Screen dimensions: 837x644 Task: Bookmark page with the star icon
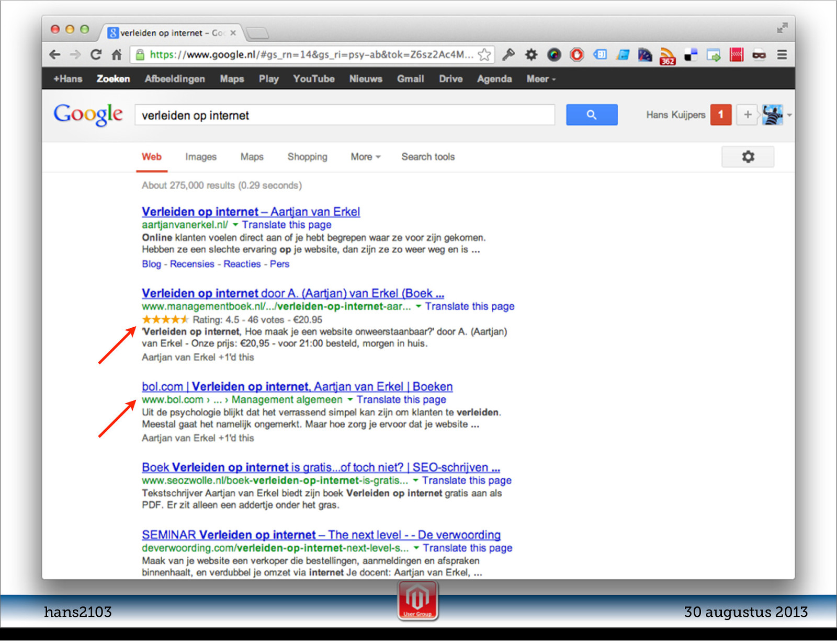484,54
